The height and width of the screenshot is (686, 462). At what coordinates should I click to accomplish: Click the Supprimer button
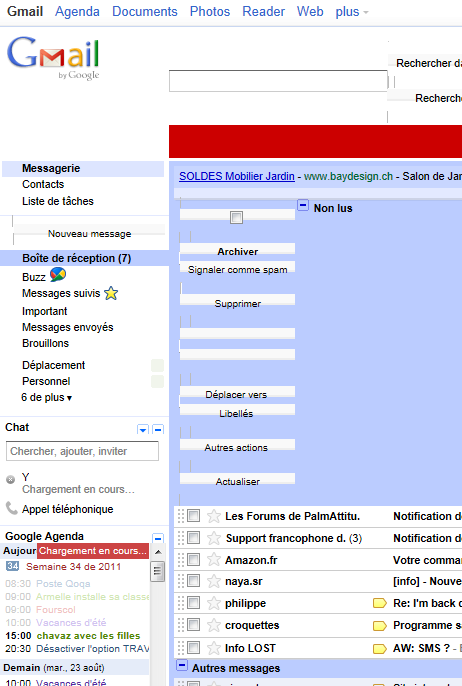click(x=237, y=303)
